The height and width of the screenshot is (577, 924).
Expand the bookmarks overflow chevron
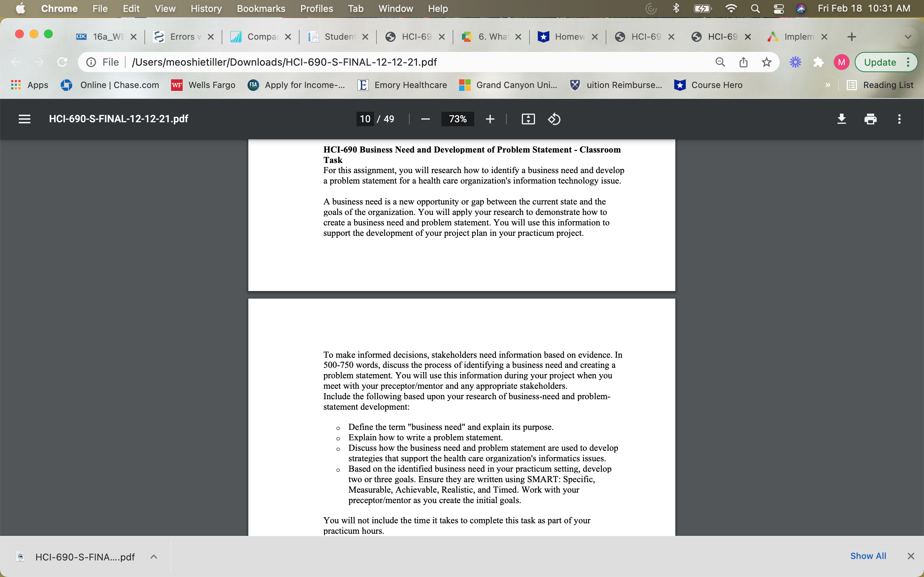[x=827, y=85]
